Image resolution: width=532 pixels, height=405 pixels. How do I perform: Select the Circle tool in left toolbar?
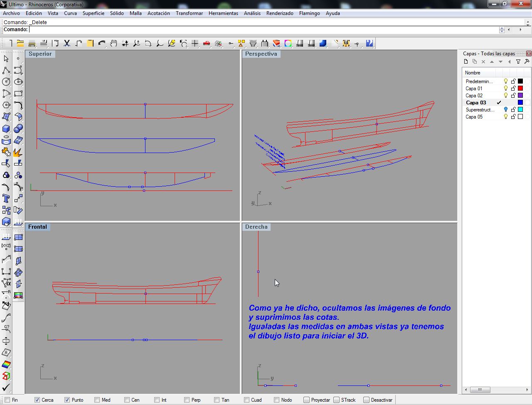point(6,82)
